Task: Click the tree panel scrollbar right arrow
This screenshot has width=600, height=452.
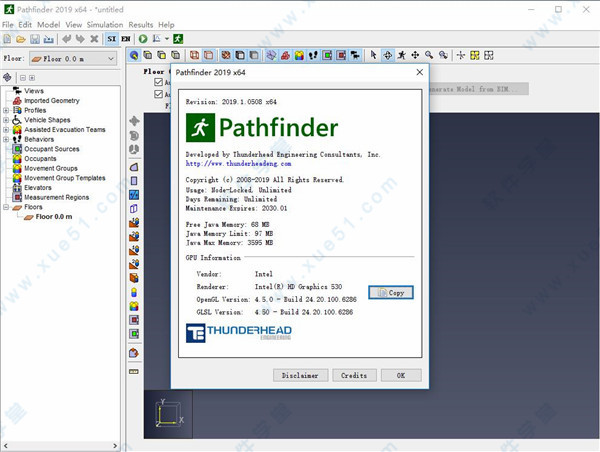Action: pyautogui.click(x=115, y=445)
